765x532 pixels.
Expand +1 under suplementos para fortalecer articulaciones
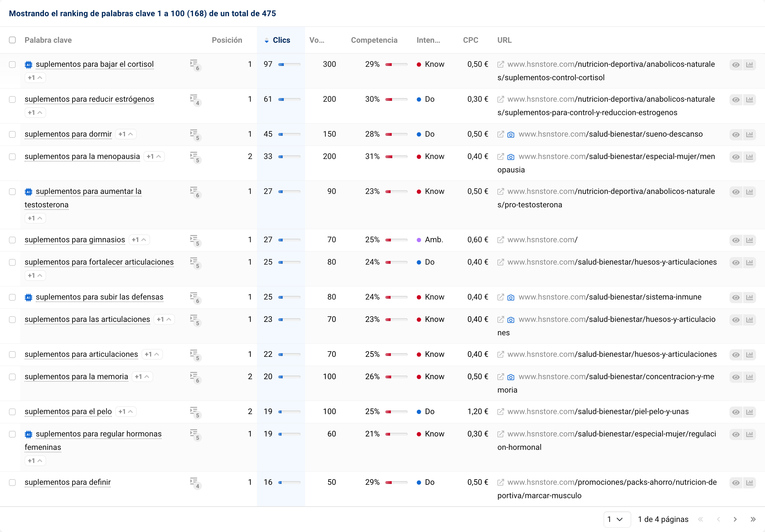35,276
